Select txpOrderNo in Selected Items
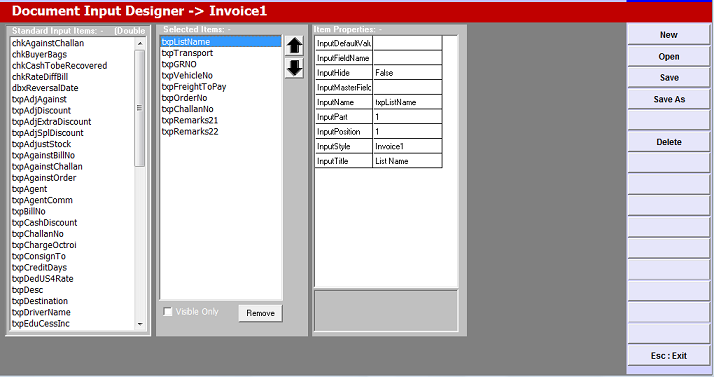The height and width of the screenshot is (377, 714). pyautogui.click(x=220, y=98)
